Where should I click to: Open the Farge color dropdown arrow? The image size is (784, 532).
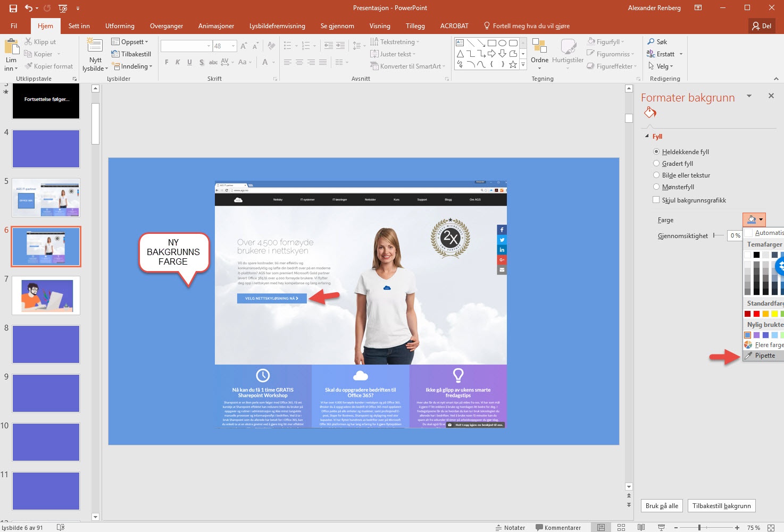761,219
